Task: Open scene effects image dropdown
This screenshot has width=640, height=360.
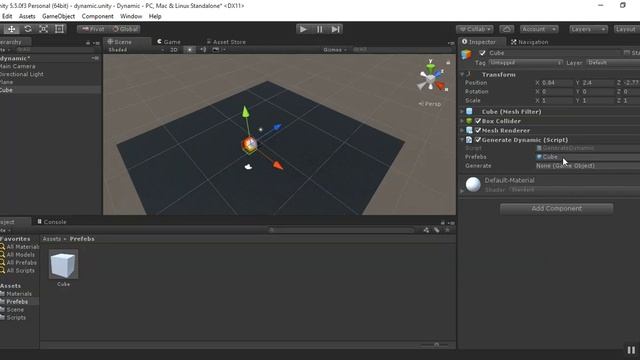Action: [218, 50]
